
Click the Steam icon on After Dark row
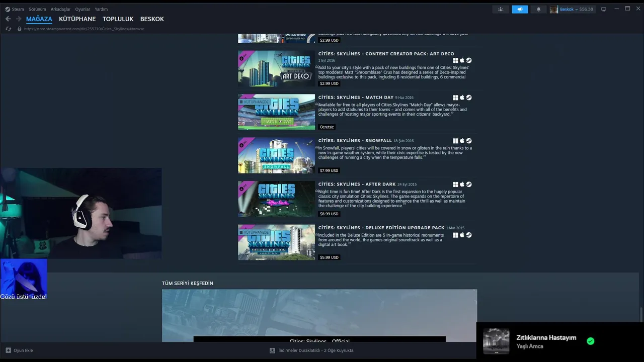pyautogui.click(x=469, y=185)
